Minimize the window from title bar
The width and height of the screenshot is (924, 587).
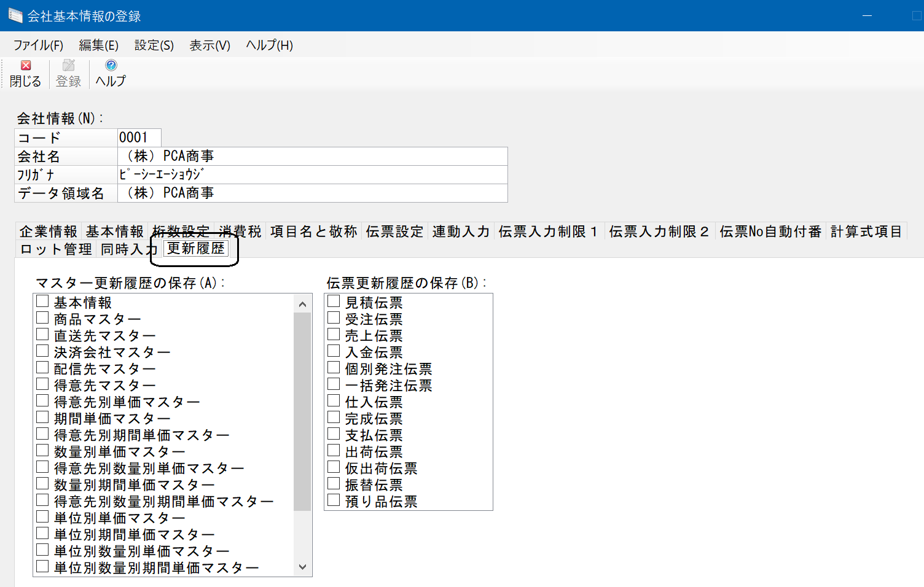tap(867, 16)
